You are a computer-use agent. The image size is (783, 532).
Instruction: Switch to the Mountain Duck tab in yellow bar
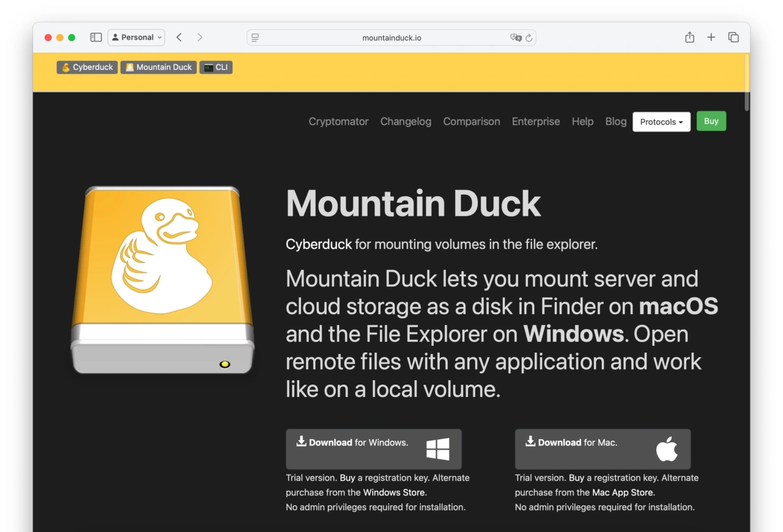click(158, 67)
